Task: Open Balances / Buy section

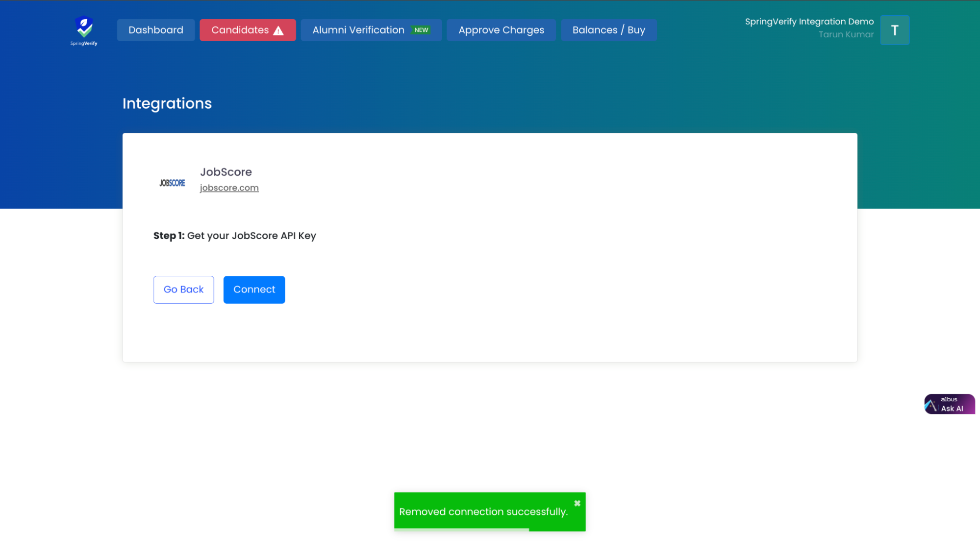Action: [x=608, y=30]
